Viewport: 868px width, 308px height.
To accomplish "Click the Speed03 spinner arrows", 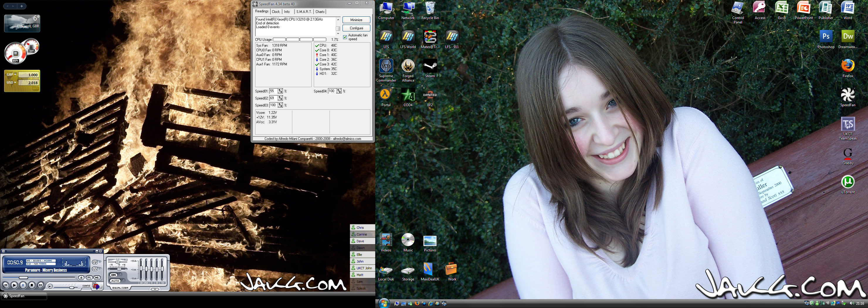I will (x=280, y=105).
